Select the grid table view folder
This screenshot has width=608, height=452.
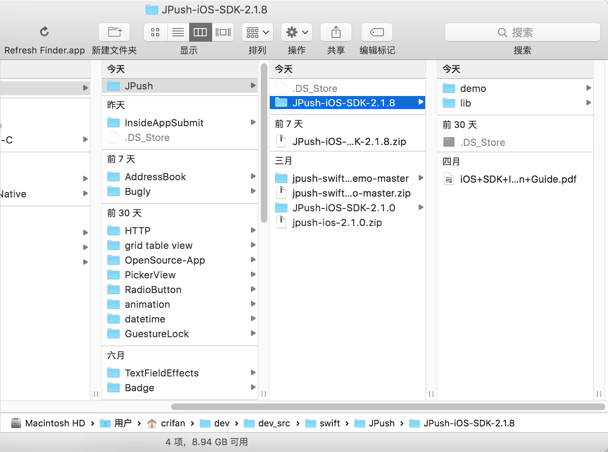[x=180, y=245]
